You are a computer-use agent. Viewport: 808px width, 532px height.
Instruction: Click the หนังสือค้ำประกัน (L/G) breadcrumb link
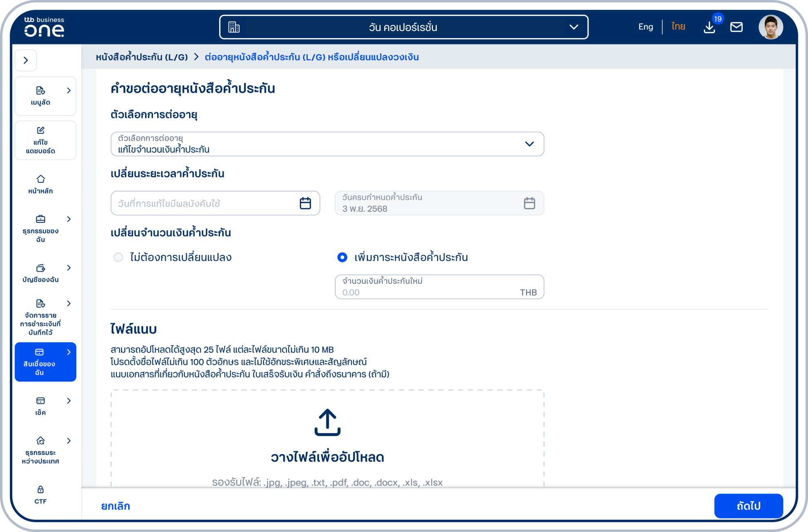pos(142,57)
